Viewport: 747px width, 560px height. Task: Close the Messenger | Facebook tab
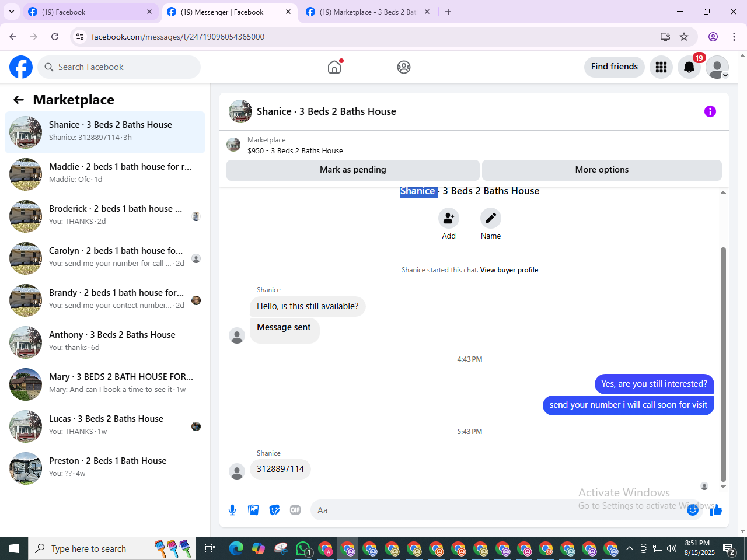(288, 12)
